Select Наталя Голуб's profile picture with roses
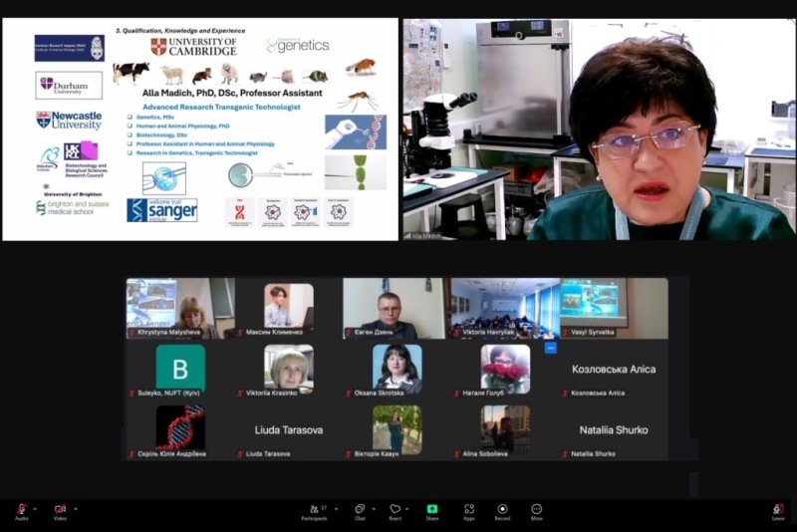 pyautogui.click(x=506, y=369)
